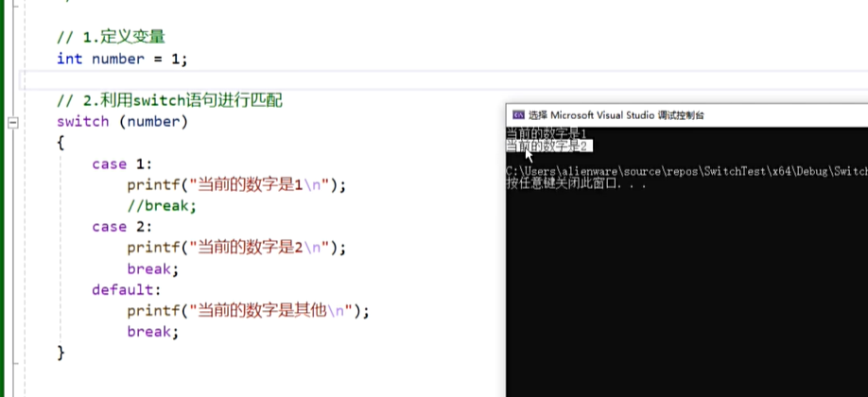Click the console text '按任意键关闭此窗口. . .'
This screenshot has height=397, width=868.
coord(576,183)
